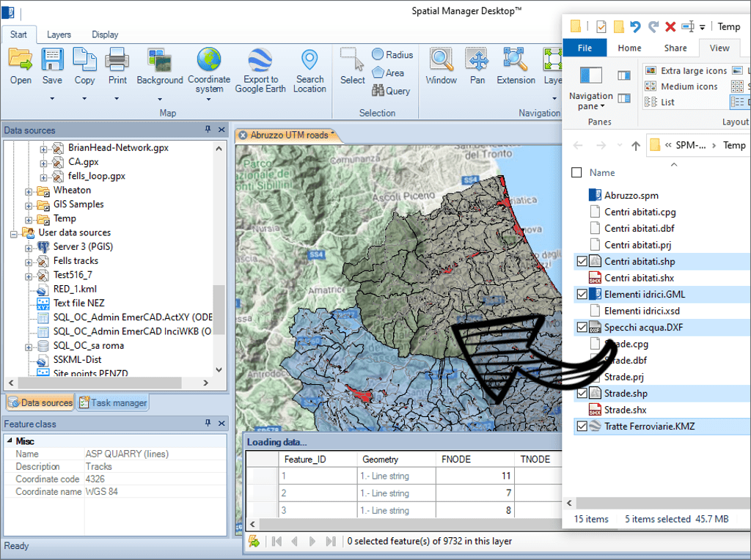The width and height of the screenshot is (751, 560).
Task: Select List layout in Explorer
Action: (x=660, y=102)
